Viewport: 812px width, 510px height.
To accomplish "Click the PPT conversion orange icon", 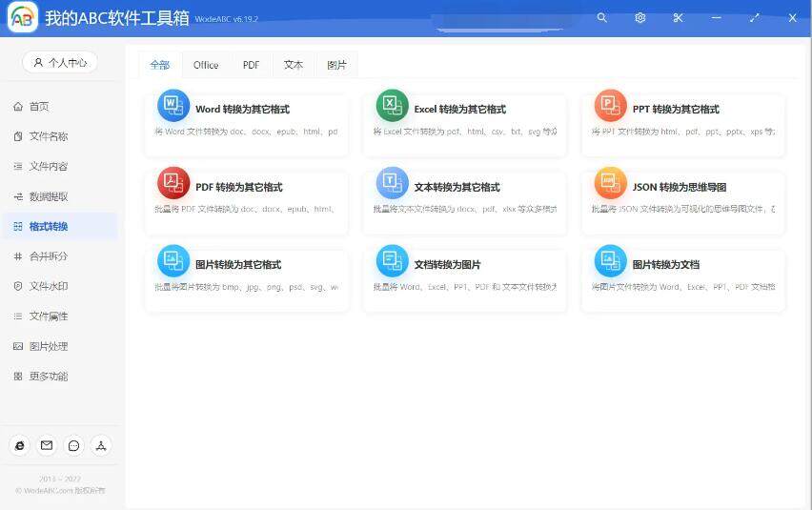I will pyautogui.click(x=611, y=106).
